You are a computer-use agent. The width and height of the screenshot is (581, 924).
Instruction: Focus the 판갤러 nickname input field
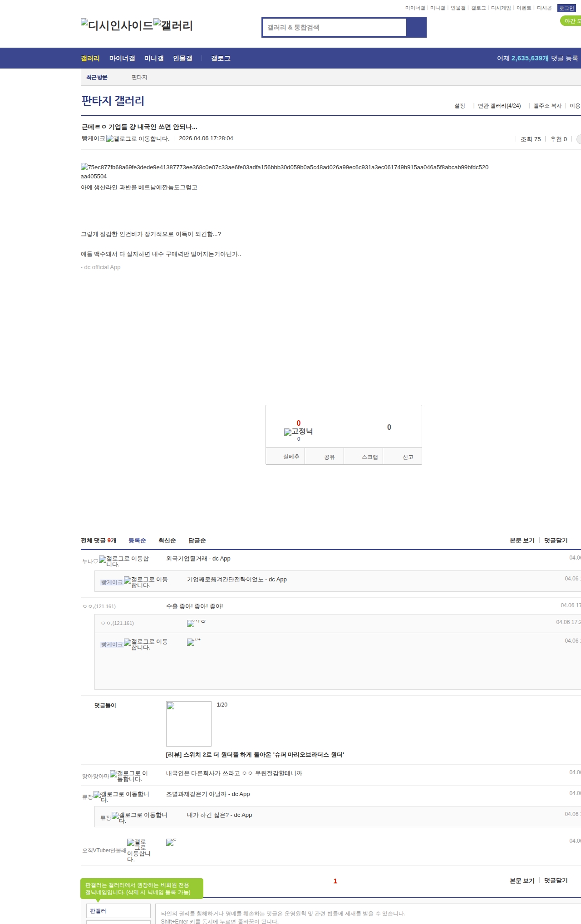(118, 911)
